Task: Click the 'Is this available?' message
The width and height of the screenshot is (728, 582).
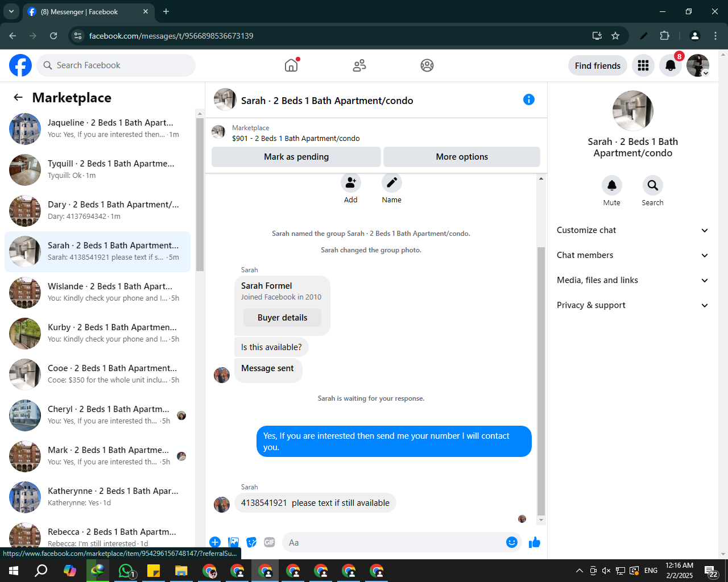Action: 271,347
